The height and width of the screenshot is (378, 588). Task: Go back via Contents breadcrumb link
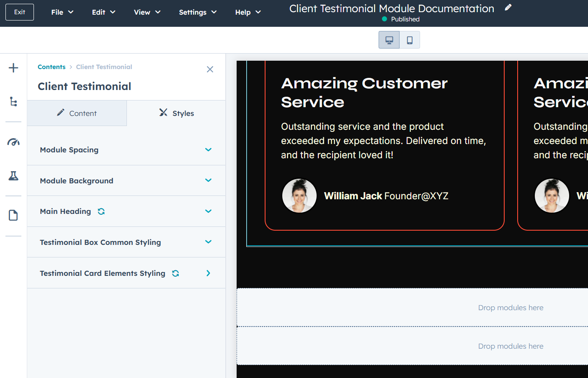pos(52,67)
